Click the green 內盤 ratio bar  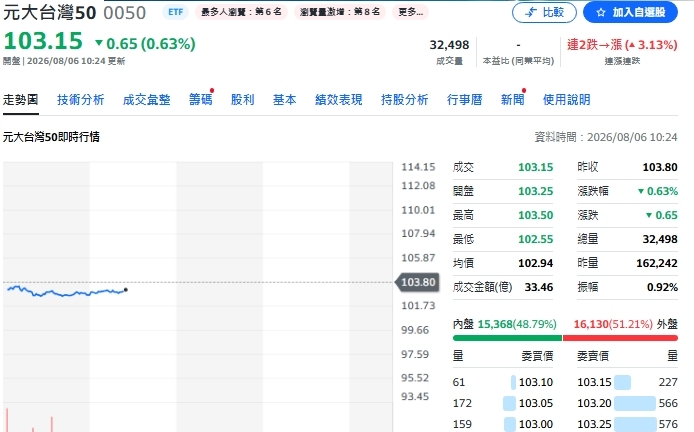point(507,338)
